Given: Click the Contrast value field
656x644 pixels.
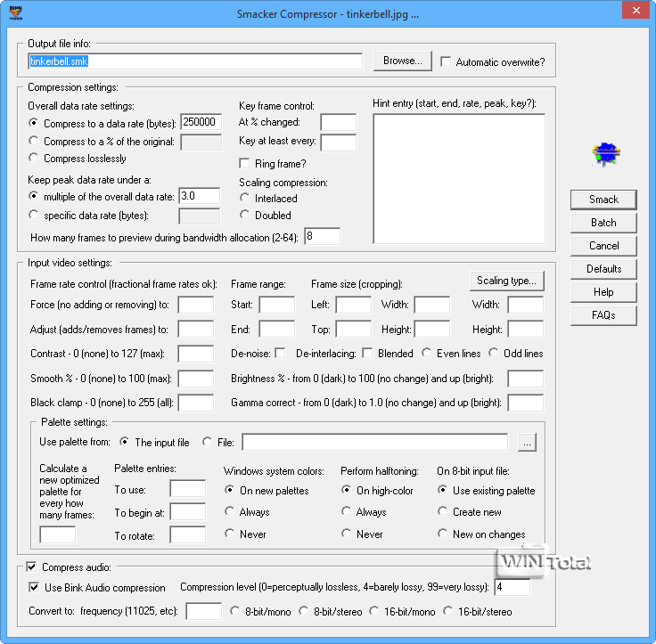Looking at the screenshot, I should [196, 354].
